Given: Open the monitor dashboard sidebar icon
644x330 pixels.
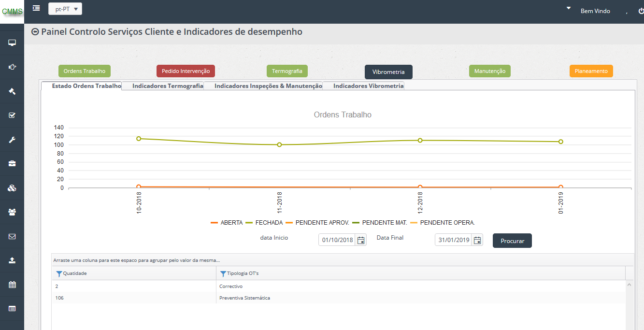Looking at the screenshot, I should pyautogui.click(x=12, y=43).
